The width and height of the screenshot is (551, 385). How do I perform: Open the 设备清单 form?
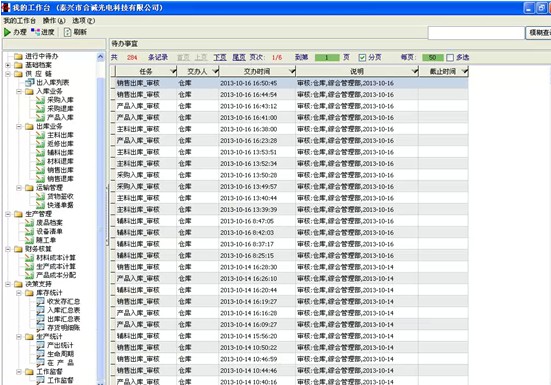pos(49,231)
